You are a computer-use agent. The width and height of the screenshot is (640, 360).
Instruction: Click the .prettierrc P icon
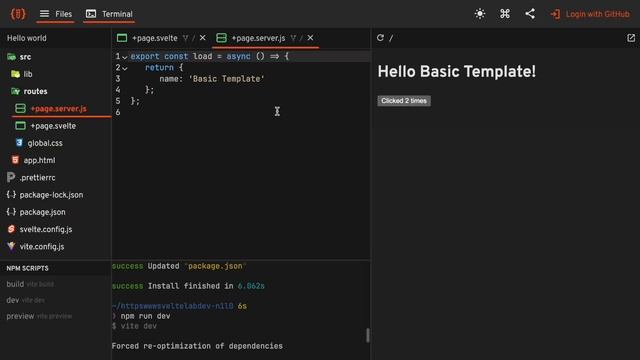[x=11, y=178]
